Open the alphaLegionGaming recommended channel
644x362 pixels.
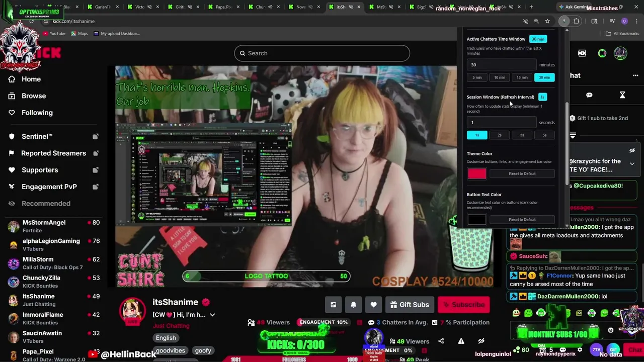pyautogui.click(x=53, y=245)
